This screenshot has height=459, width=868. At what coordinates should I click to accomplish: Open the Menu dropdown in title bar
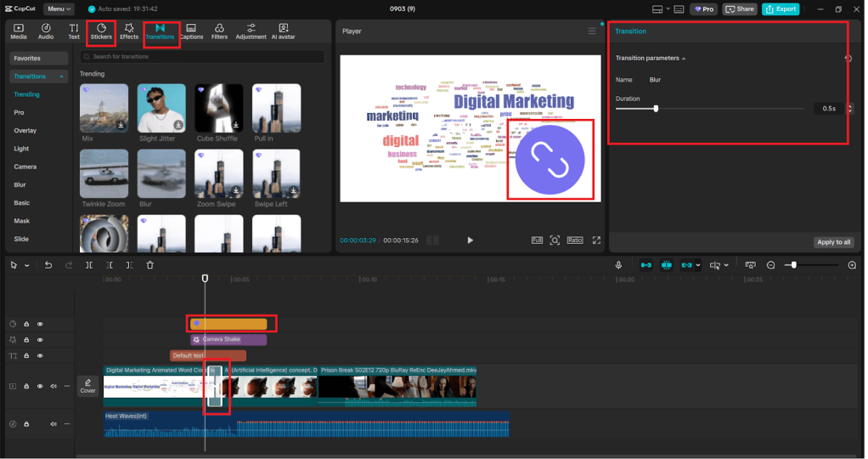pos(59,8)
